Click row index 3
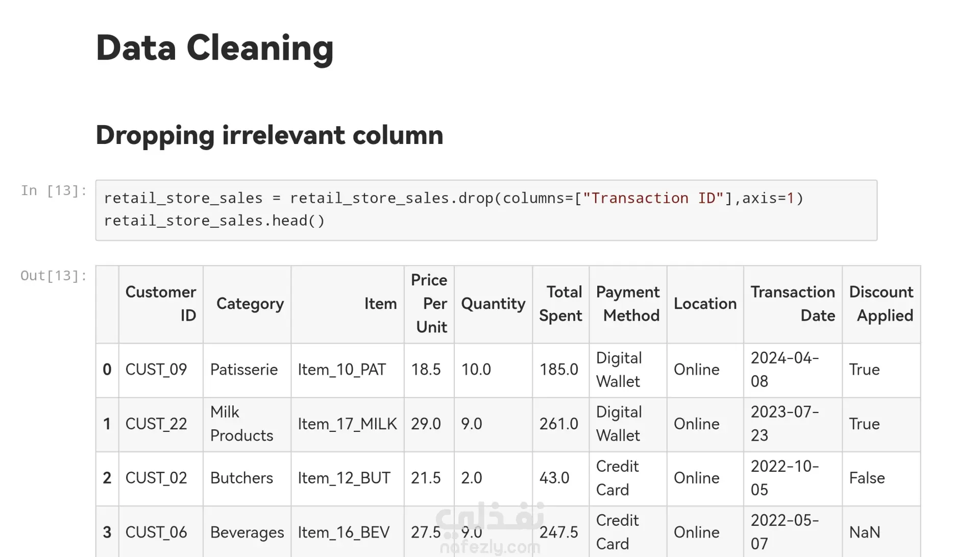Image resolution: width=980 pixels, height=557 pixels. [107, 532]
